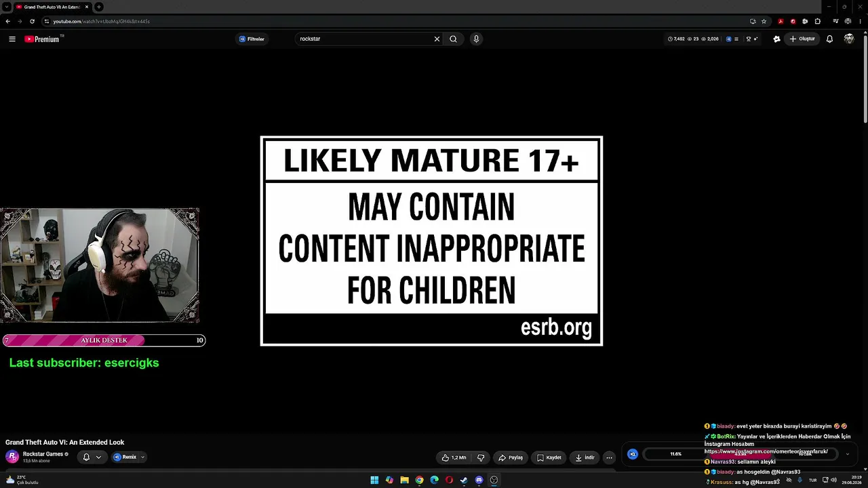Open the Filtreler filter button

[x=252, y=39]
